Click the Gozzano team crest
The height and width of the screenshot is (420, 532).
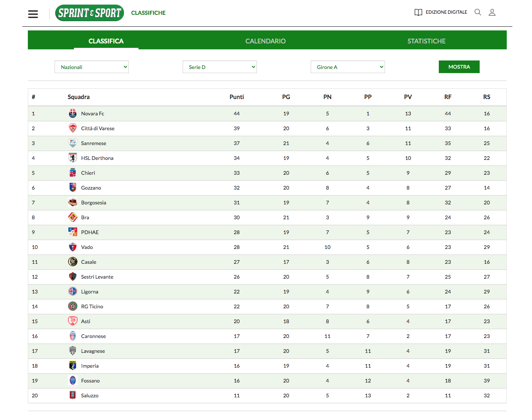73,188
